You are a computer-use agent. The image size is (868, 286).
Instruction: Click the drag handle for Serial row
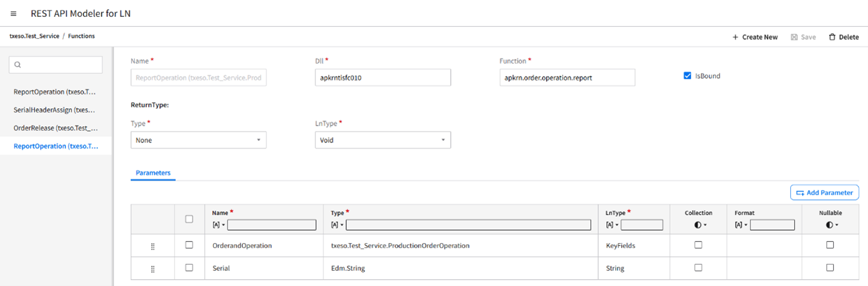coord(153,269)
